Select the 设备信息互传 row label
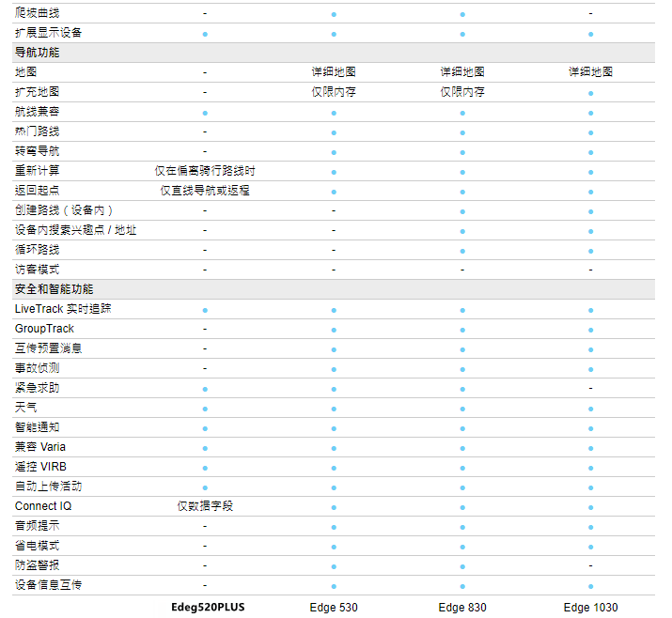 click(x=48, y=584)
